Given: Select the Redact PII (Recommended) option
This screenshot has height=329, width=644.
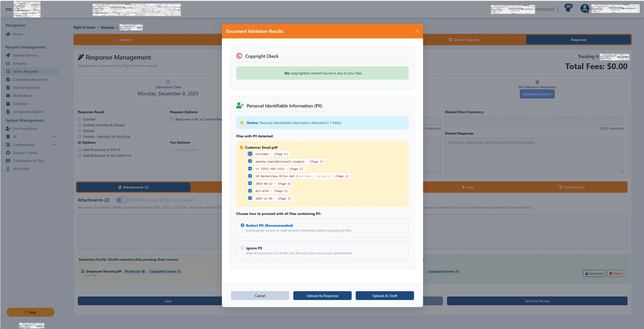Looking at the screenshot, I should [x=243, y=226].
